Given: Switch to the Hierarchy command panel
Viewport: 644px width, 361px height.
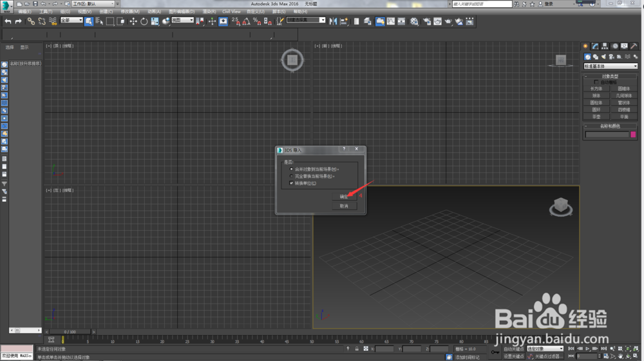Looking at the screenshot, I should tap(605, 46).
